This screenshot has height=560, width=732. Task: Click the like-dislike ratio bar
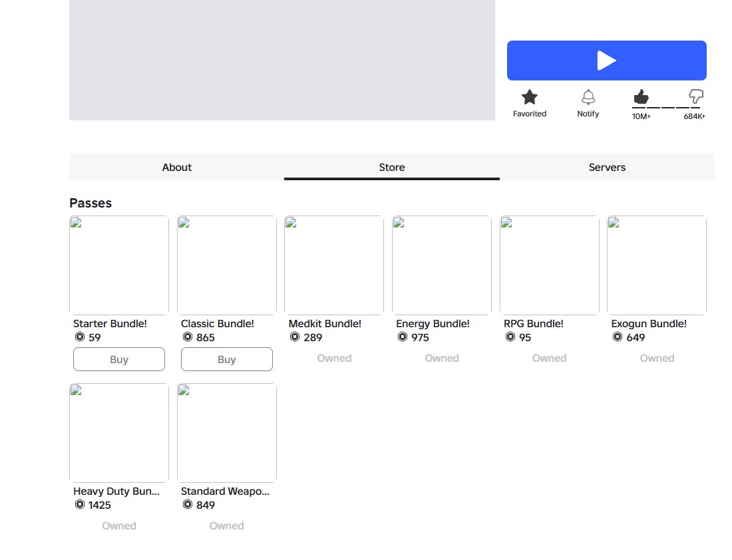(666, 107)
